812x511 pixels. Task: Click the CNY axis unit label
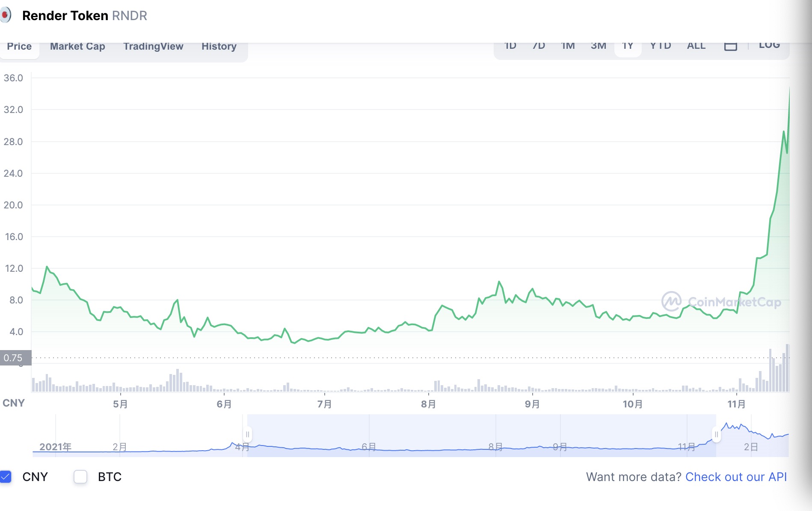(x=14, y=403)
